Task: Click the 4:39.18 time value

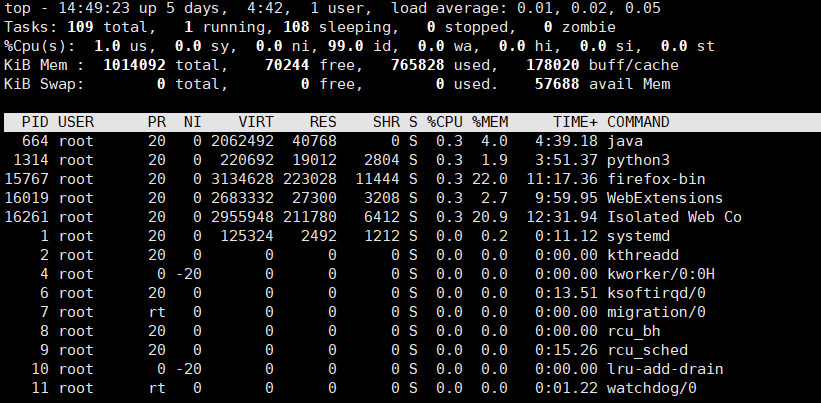Action: (x=567, y=141)
